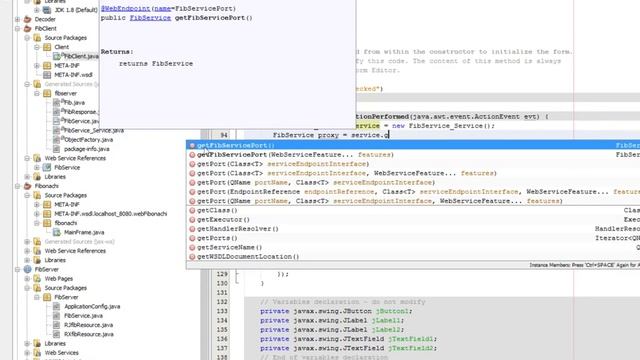The height and width of the screenshot is (360, 640).
Task: Choose getServiceName() completion entry
Action: pyautogui.click(x=413, y=247)
